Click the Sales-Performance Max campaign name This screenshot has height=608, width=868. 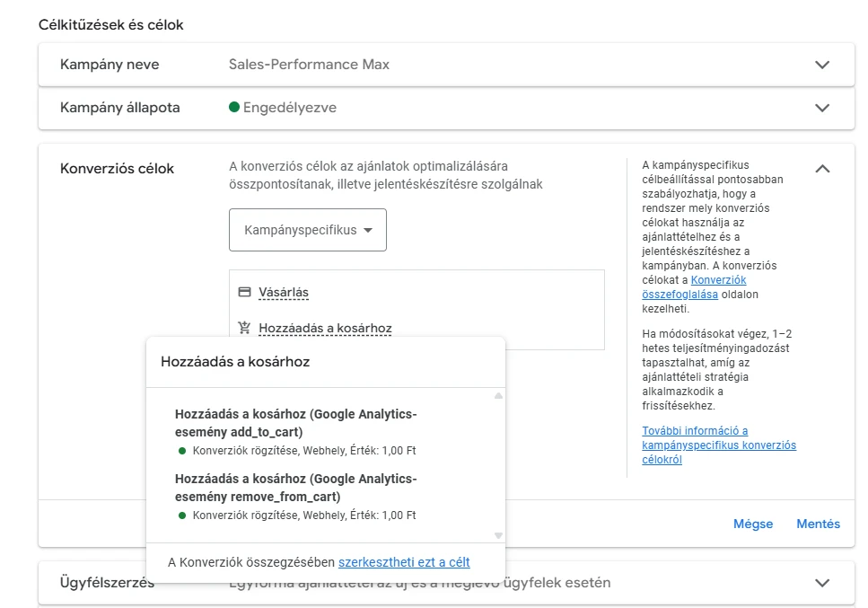coord(309,65)
